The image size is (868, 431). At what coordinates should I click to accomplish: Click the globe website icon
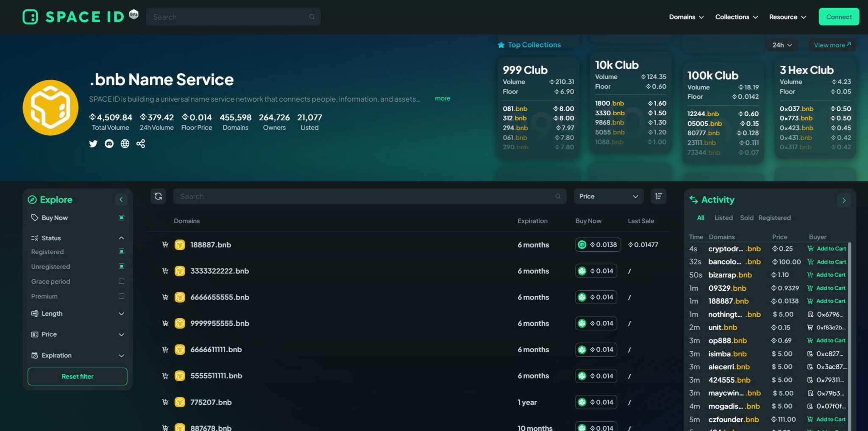click(x=125, y=144)
